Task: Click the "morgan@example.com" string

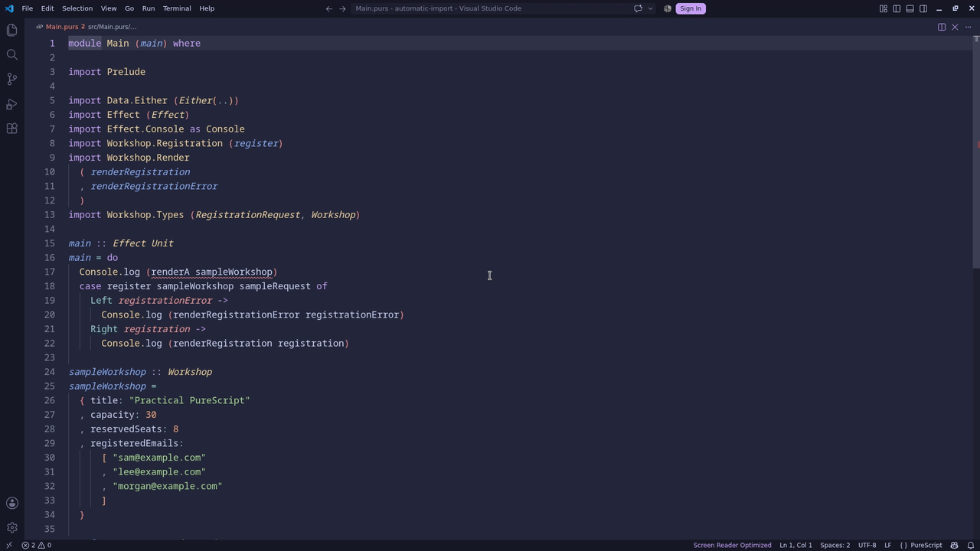Action: coord(168,486)
